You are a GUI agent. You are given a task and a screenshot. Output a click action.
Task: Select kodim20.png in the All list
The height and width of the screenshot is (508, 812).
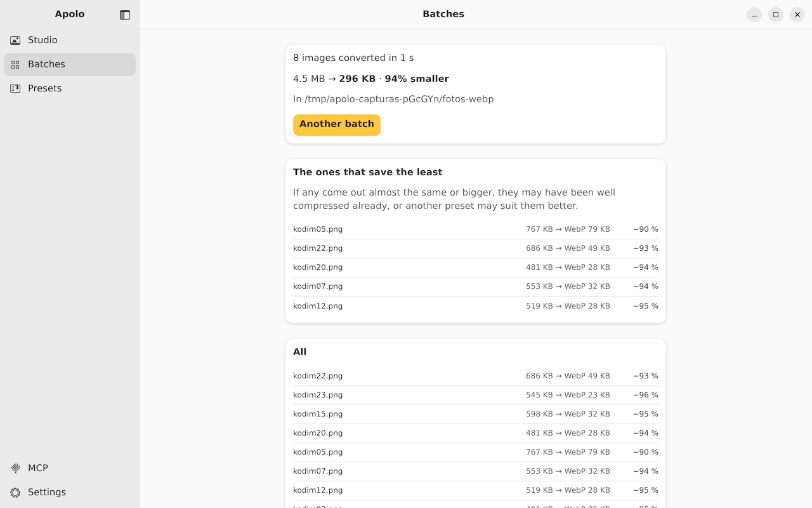[476, 433]
